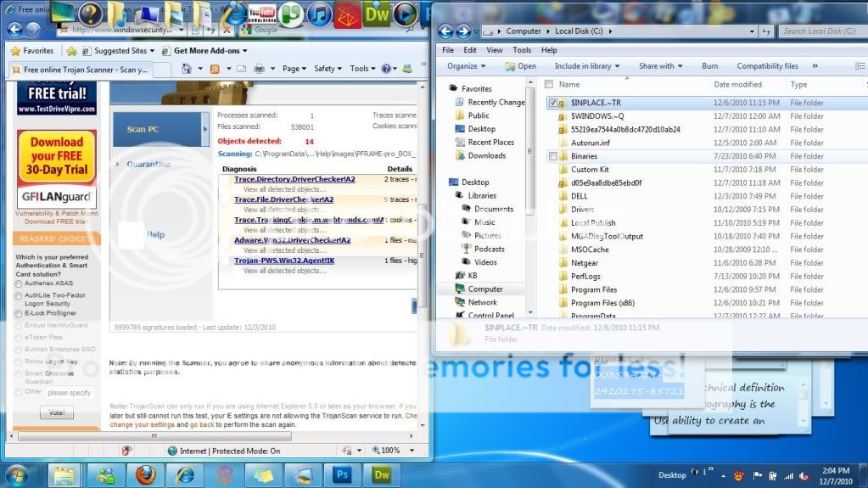Open Trace.Directory.DriverChecker!A2 link

point(294,179)
